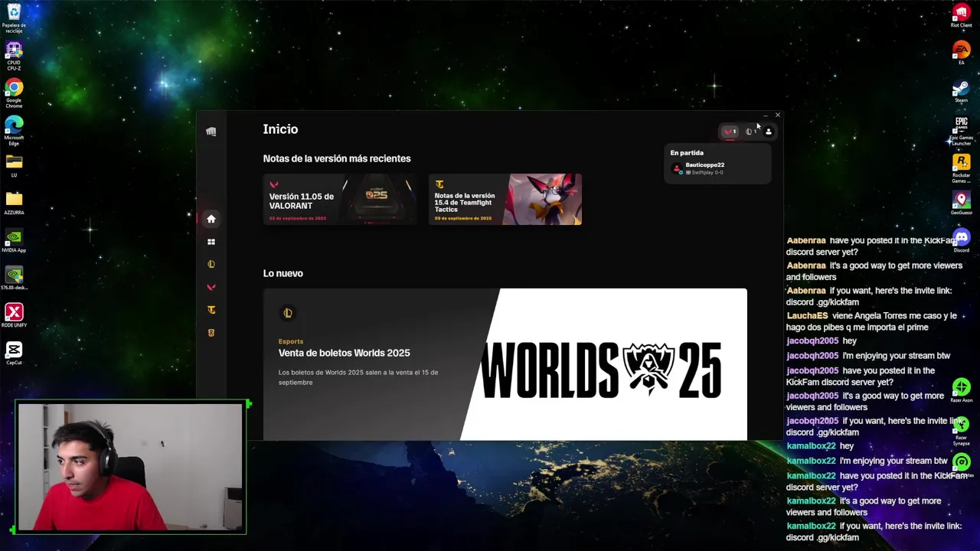Click the 'En partida' label

pos(687,153)
